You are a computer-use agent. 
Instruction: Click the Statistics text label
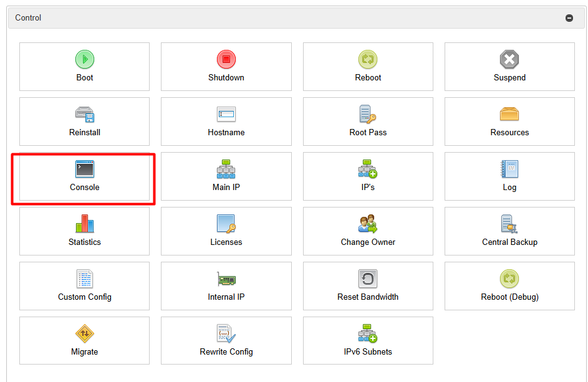[85, 242]
